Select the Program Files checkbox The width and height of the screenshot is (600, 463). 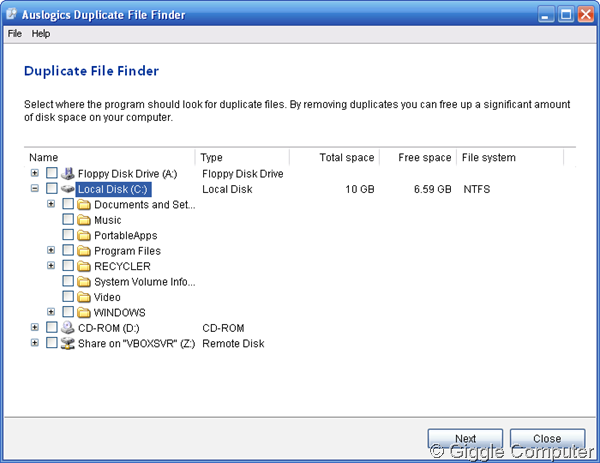(x=68, y=250)
